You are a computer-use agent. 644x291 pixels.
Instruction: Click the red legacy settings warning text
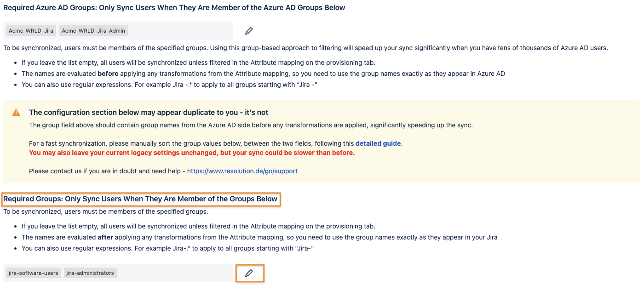[191, 153]
